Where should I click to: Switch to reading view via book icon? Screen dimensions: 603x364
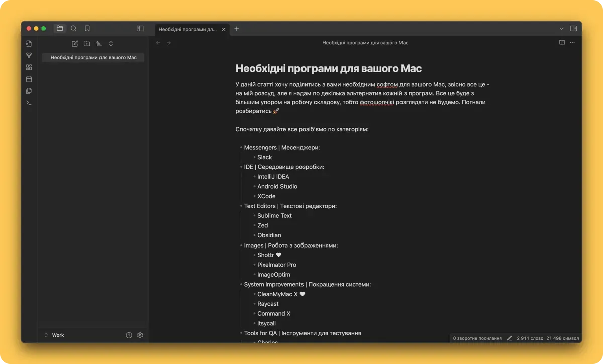tap(562, 43)
